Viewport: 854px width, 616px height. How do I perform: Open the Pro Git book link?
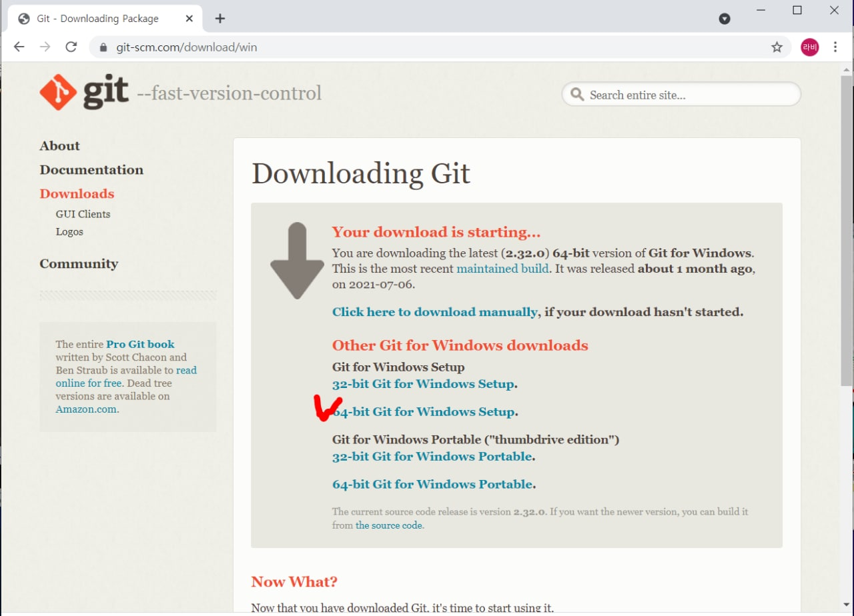click(x=140, y=344)
